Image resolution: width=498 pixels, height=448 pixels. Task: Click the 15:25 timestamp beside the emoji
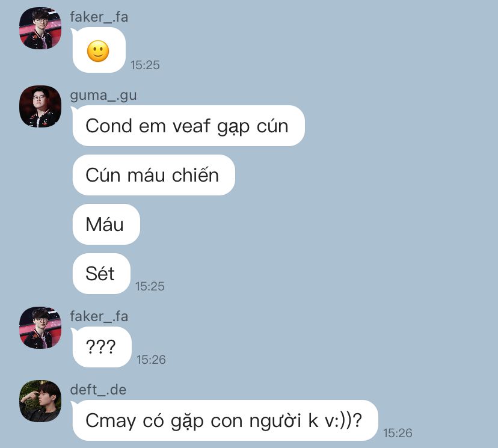click(145, 65)
